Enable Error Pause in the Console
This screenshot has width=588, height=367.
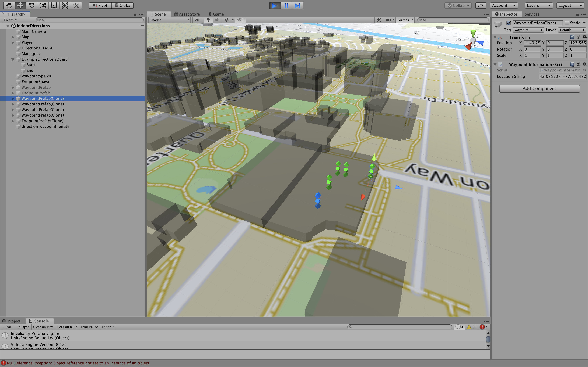(x=89, y=327)
